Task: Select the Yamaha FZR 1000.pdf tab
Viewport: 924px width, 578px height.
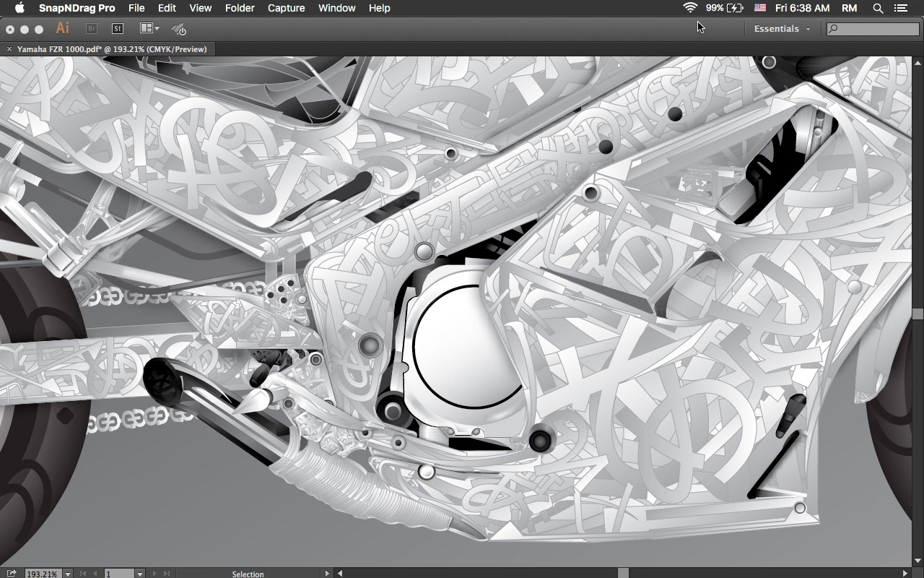Action: tap(112, 49)
